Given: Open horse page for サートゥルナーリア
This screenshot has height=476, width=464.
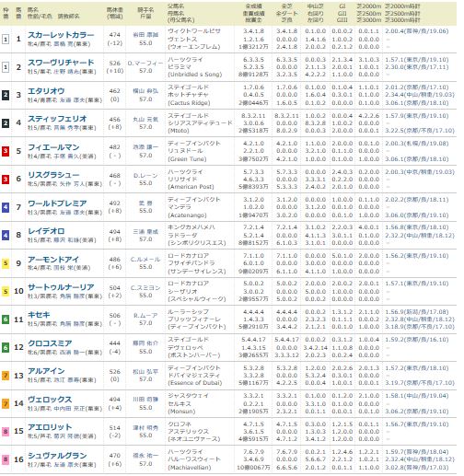Looking at the screenshot, I should 61,287.
